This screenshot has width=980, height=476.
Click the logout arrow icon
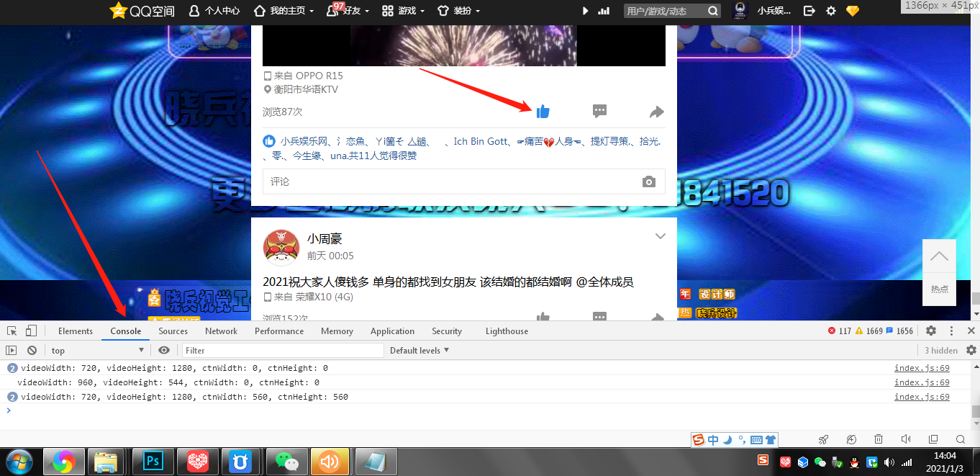[809, 11]
